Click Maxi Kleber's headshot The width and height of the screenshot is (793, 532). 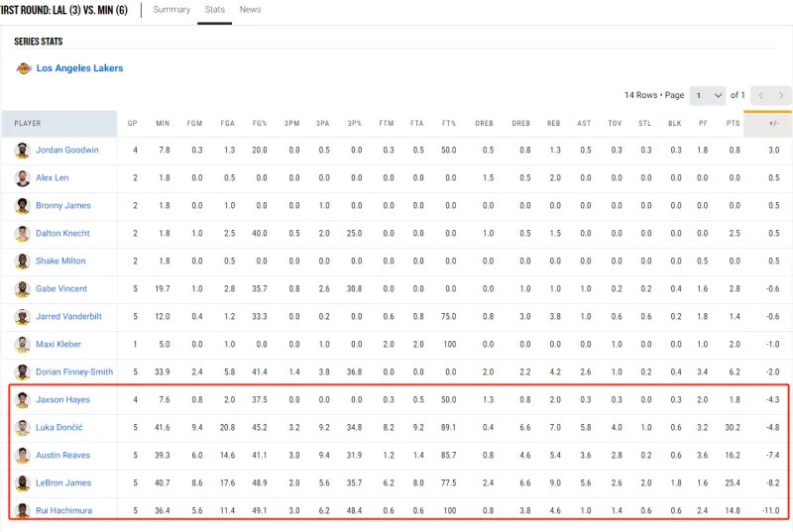click(x=22, y=345)
